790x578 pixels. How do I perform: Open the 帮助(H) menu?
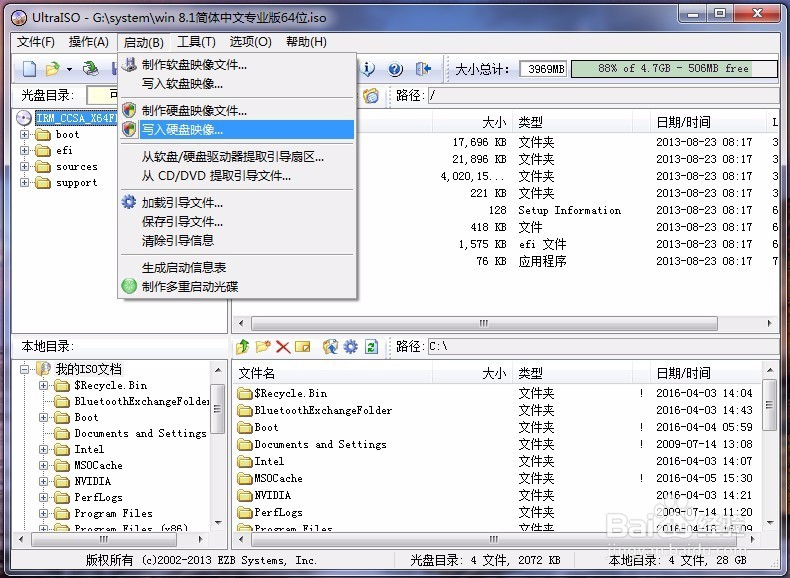pos(306,42)
